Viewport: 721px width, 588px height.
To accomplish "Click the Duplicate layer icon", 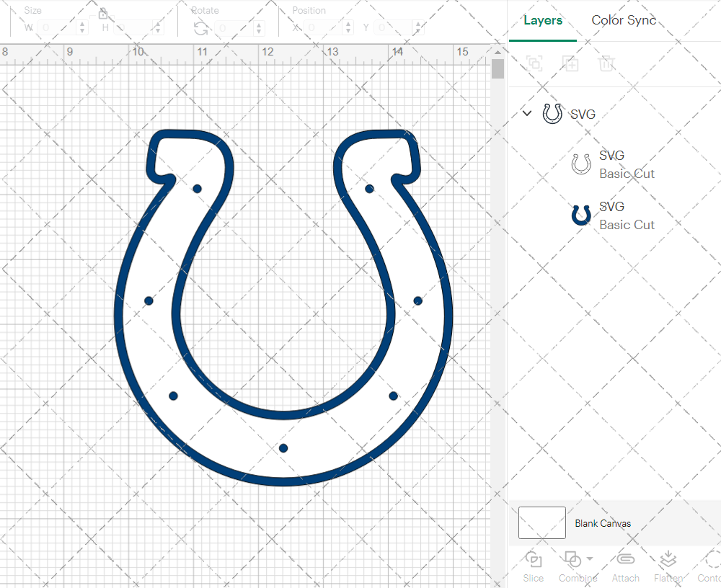I will [570, 63].
